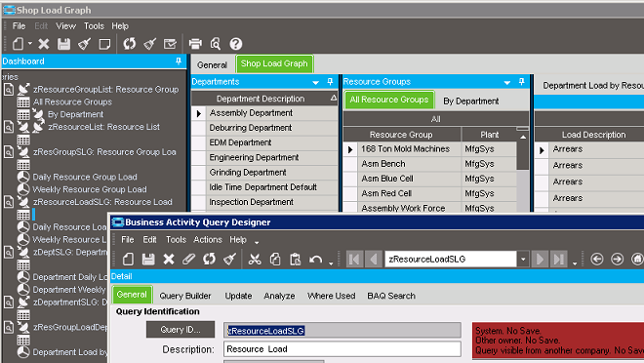The width and height of the screenshot is (644, 363).
Task: Open Where Used tab
Action: coord(331,296)
